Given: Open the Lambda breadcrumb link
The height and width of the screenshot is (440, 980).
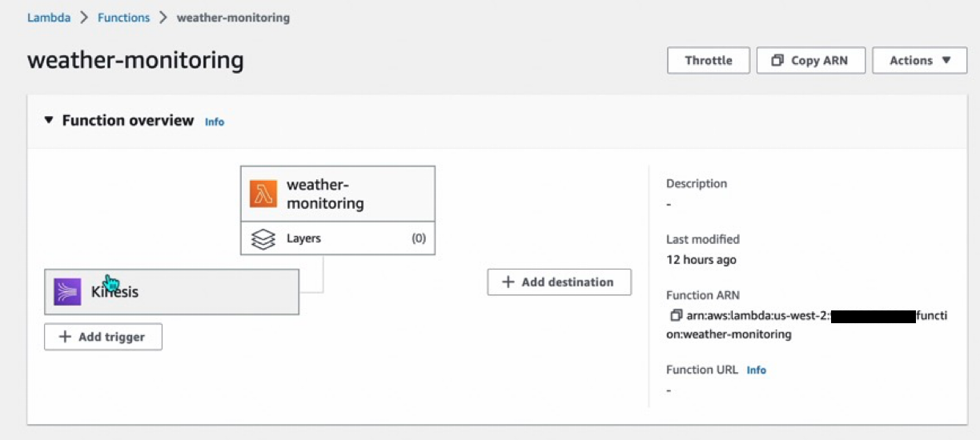Looking at the screenshot, I should pyautogui.click(x=49, y=17).
